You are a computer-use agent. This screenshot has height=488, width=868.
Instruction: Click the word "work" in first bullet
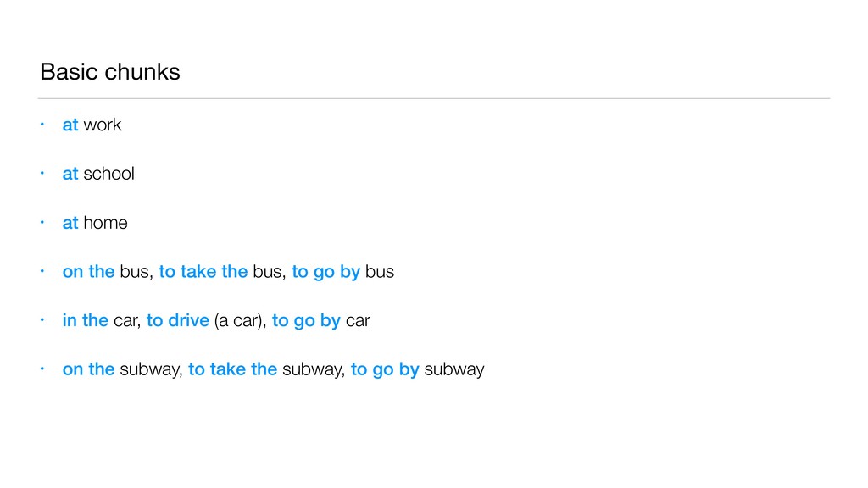(103, 125)
